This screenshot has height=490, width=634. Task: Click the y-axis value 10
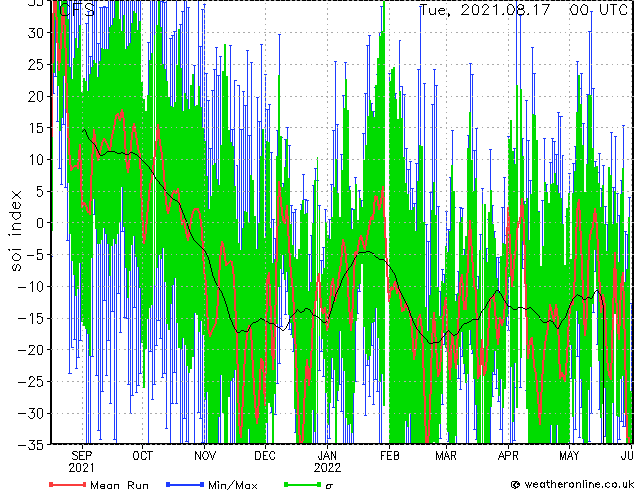(36, 160)
